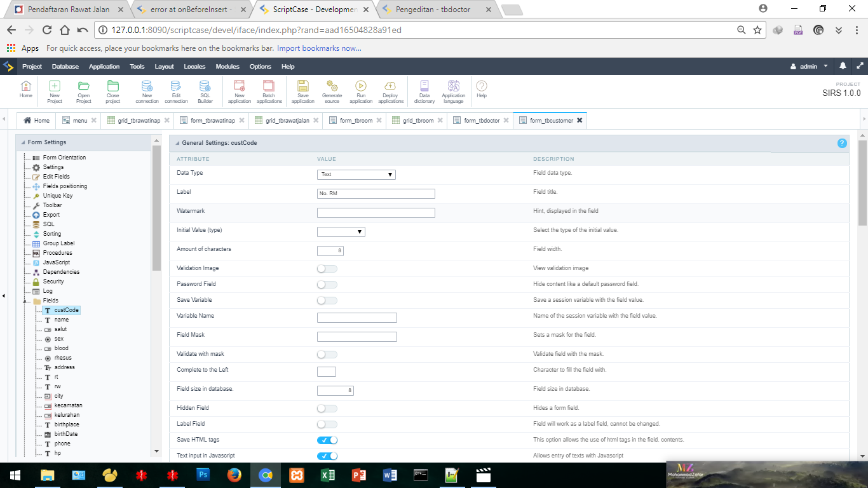Viewport: 868px width, 488px height.
Task: Open the Data Type dropdown
Action: coord(356,174)
